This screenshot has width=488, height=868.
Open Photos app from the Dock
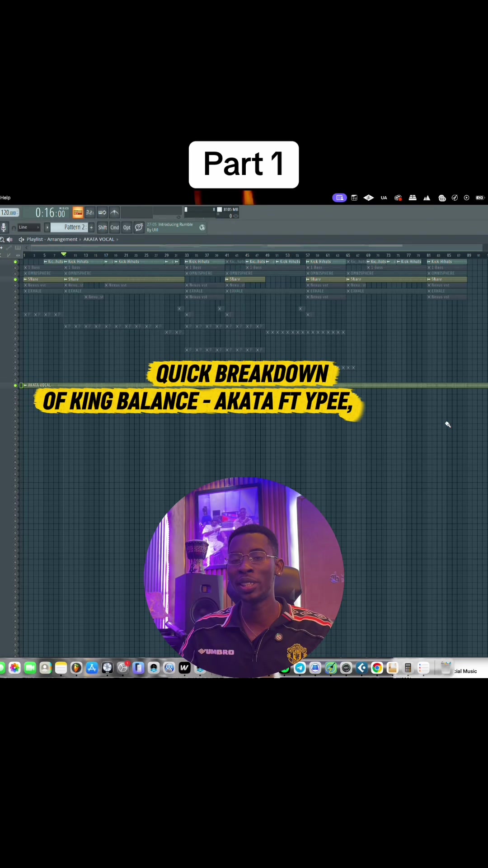[14, 668]
